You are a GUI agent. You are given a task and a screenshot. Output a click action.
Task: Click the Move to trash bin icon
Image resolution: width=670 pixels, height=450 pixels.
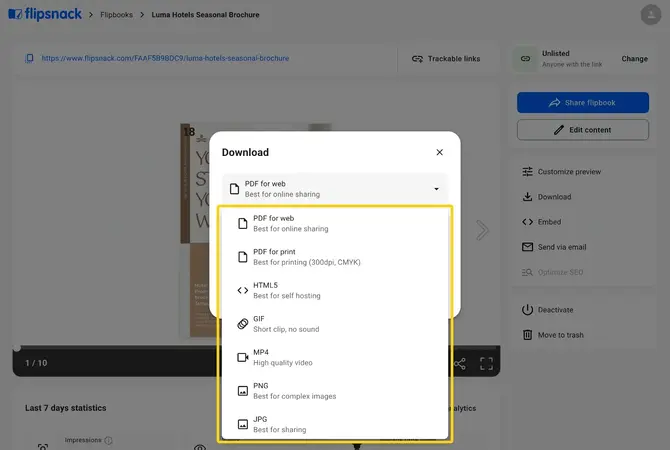[527, 335]
